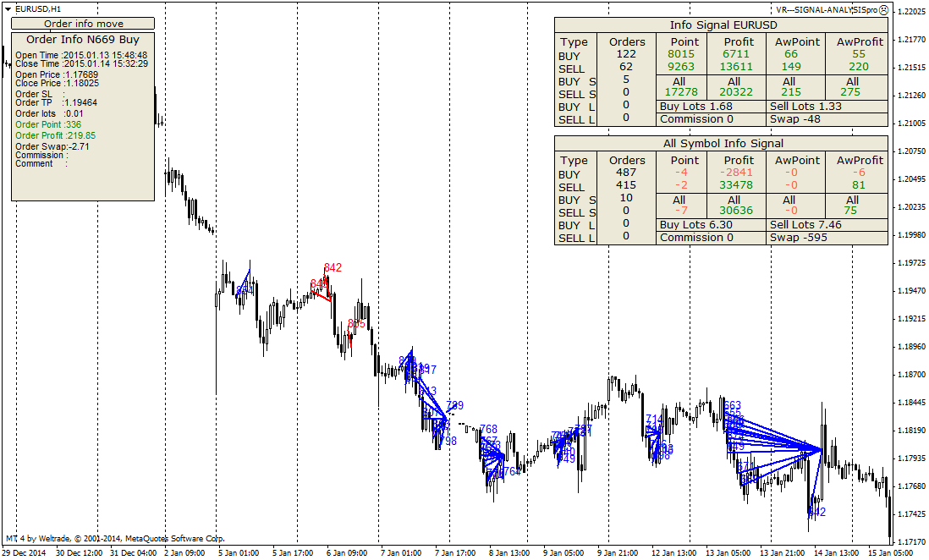Click the Cloce Price 1.18025 value
The height and width of the screenshot is (560, 929).
[81, 83]
